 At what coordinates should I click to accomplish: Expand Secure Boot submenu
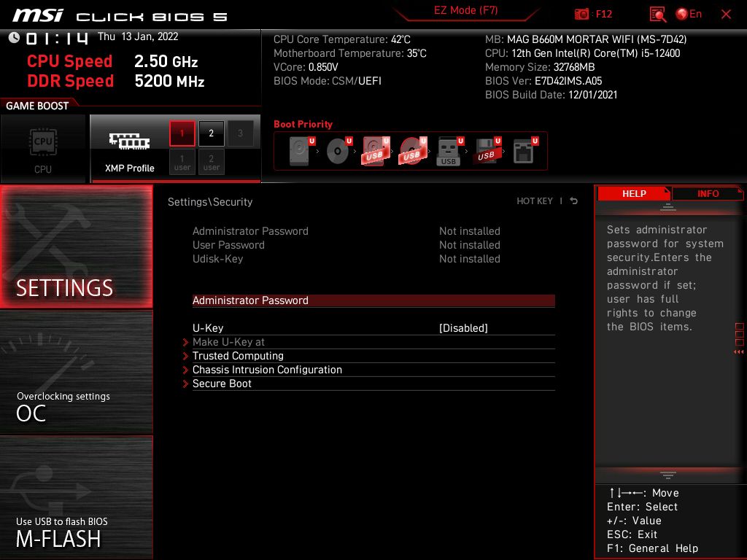(373, 384)
